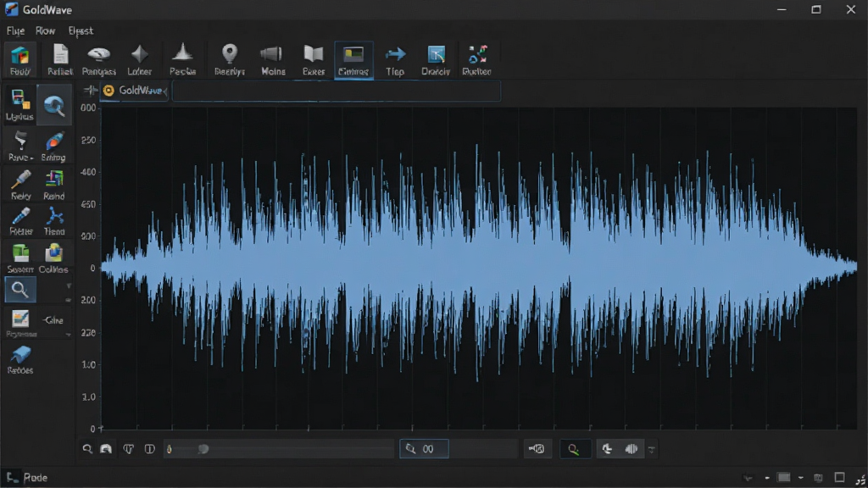Click the splitter icon left of GoldWave tab
The width and height of the screenshot is (868, 488).
(x=90, y=90)
